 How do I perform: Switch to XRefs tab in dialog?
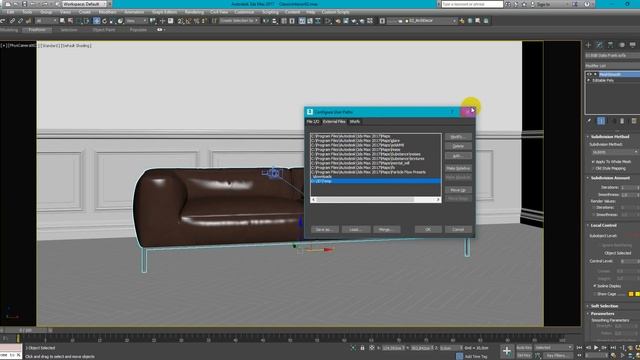point(355,122)
